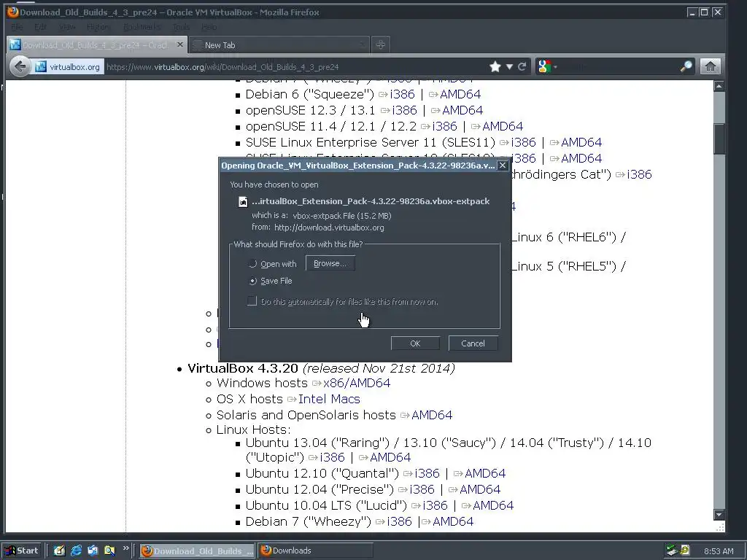Click VirtualBox 4.3.20 Windows hosts x86/AMD64 link
The image size is (747, 560).
pos(356,383)
